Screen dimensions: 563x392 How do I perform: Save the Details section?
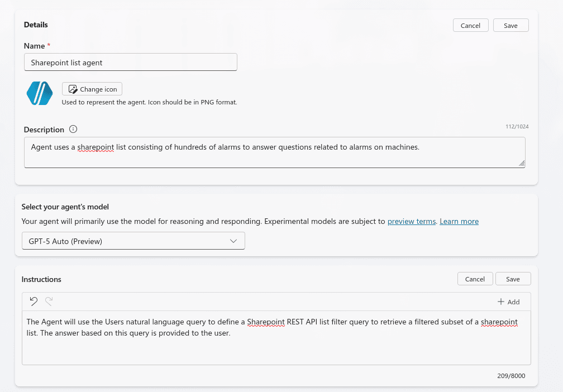click(x=510, y=26)
